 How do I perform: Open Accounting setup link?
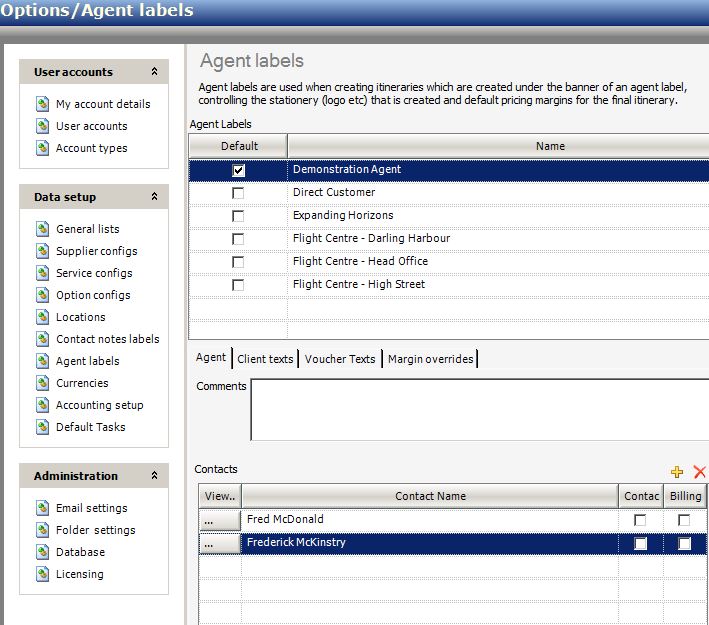click(99, 405)
